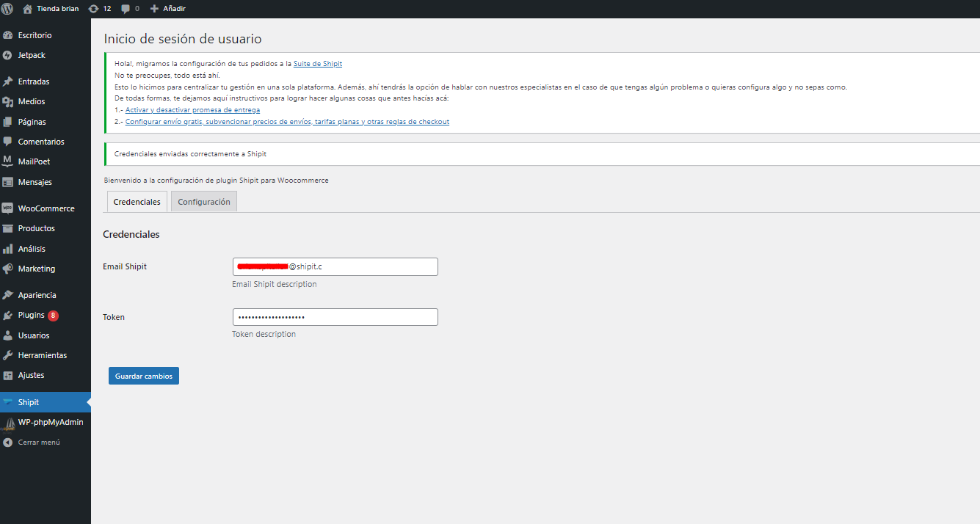Viewport: 980px width, 524px height.
Task: Click the Comentarios speech bubble icon
Action: pyautogui.click(x=8, y=142)
